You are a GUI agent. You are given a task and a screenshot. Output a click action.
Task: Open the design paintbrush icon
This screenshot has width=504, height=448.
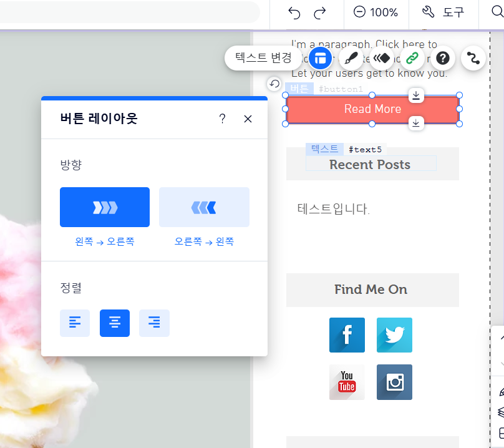(351, 58)
